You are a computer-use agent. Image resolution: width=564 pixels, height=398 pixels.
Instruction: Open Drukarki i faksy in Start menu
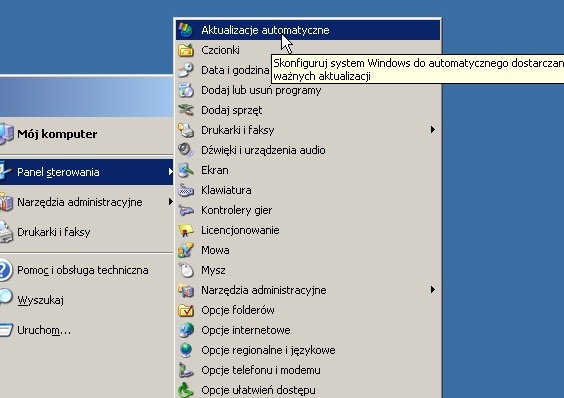coord(86,232)
